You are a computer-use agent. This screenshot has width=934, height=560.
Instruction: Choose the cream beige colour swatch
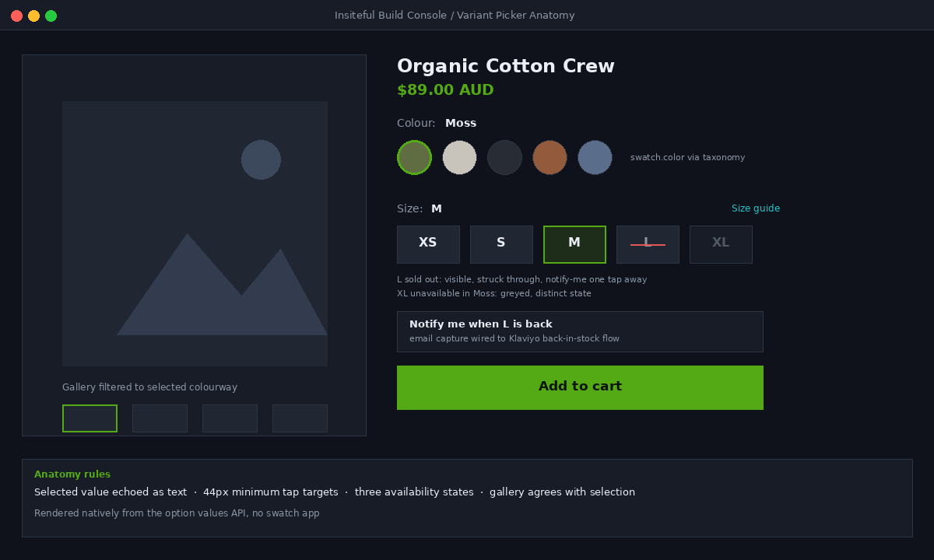tap(459, 157)
